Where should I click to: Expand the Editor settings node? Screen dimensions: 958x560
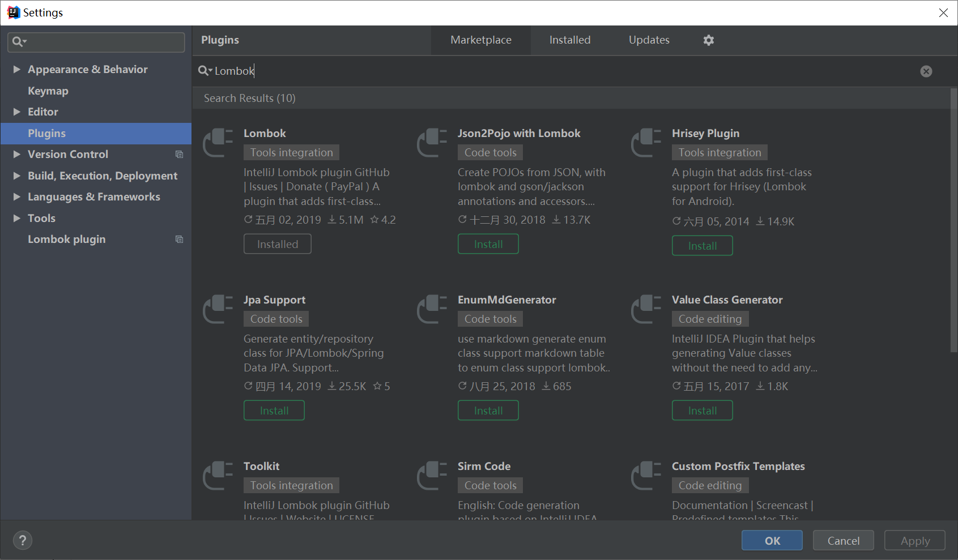pos(16,112)
